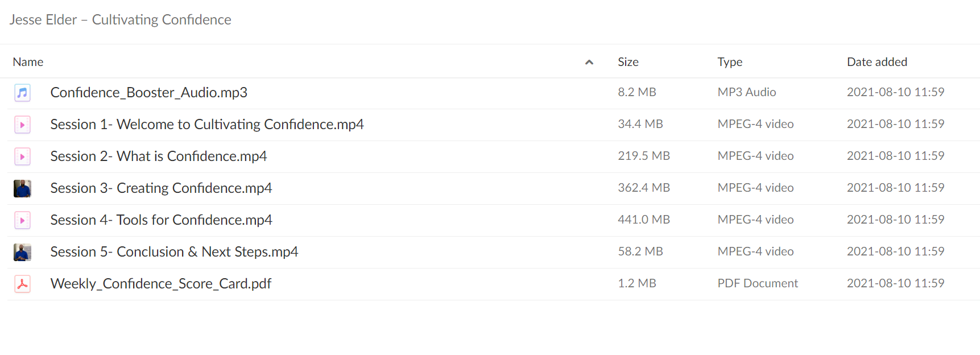Click the Jesse Elder – Cultivating Confidence title
Image resolution: width=980 pixels, height=355 pixels.
coord(121,19)
